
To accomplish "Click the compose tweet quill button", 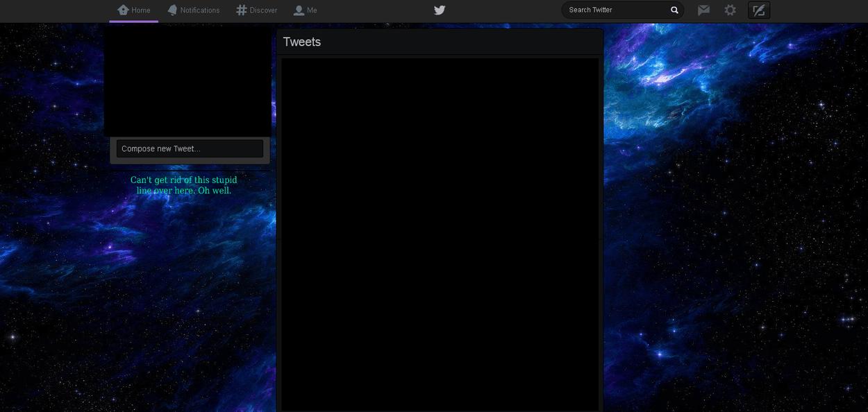I will point(759,10).
